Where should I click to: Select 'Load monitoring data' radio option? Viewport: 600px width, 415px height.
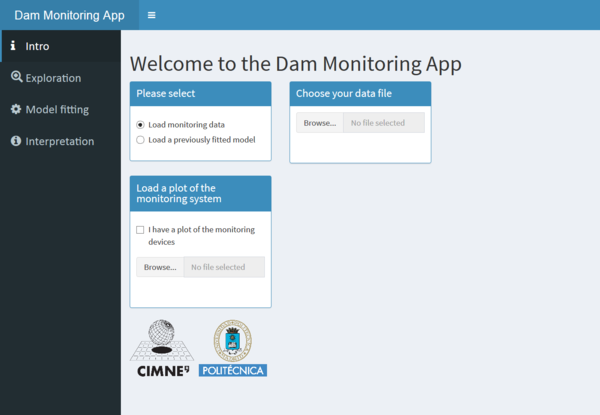(x=140, y=125)
